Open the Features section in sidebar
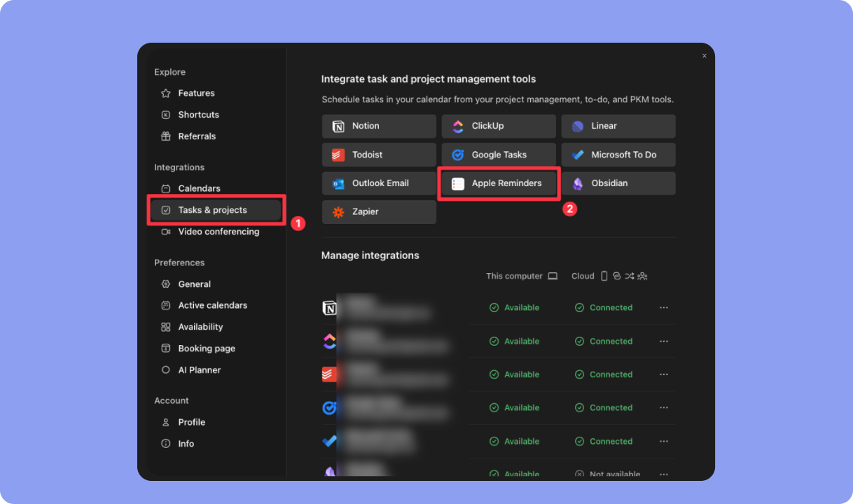This screenshot has height=504, width=853. 187,93
